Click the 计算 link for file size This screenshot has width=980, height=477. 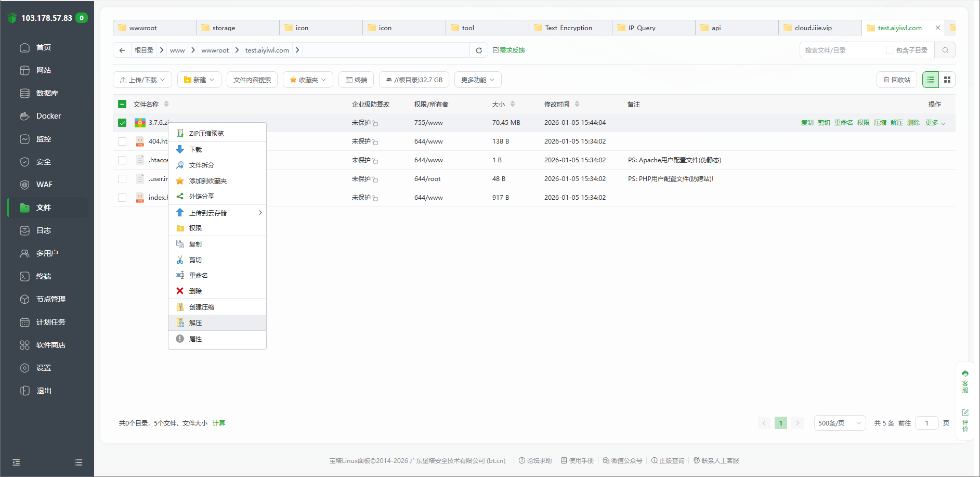tap(219, 423)
